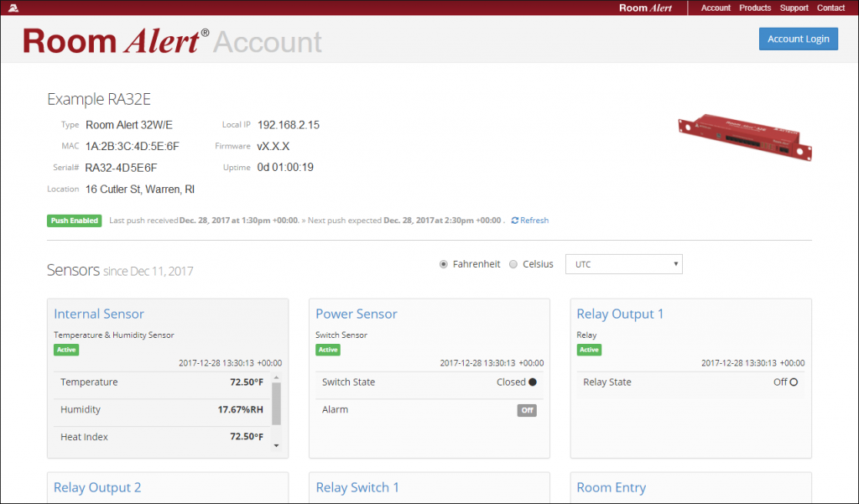859x504 pixels.
Task: Select the Fahrenheit radio button
Action: tap(444, 264)
